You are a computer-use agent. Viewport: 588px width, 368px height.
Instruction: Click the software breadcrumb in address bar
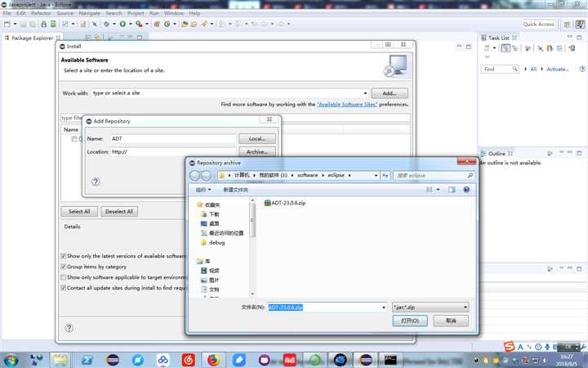pyautogui.click(x=308, y=175)
